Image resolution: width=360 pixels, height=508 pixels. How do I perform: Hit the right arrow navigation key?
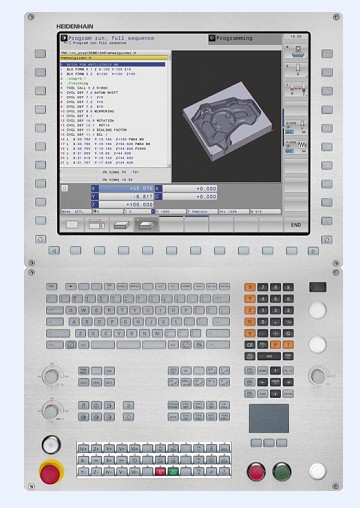[x=288, y=382]
